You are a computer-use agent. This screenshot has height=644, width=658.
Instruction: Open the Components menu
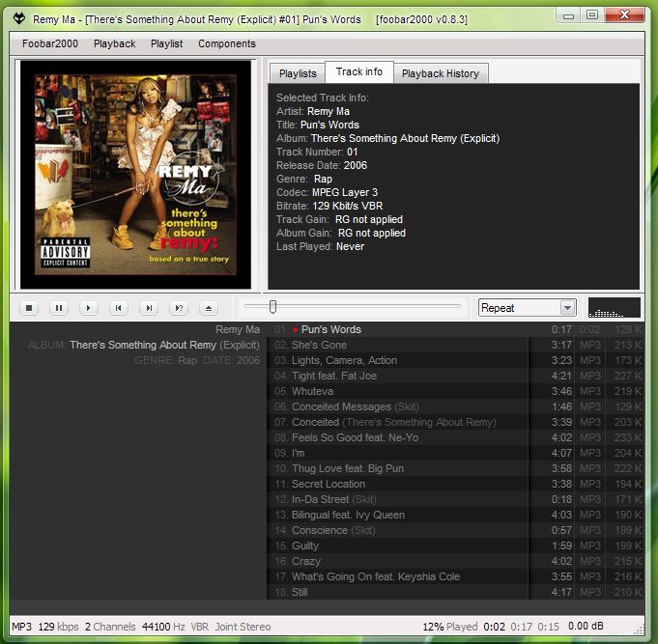[227, 43]
